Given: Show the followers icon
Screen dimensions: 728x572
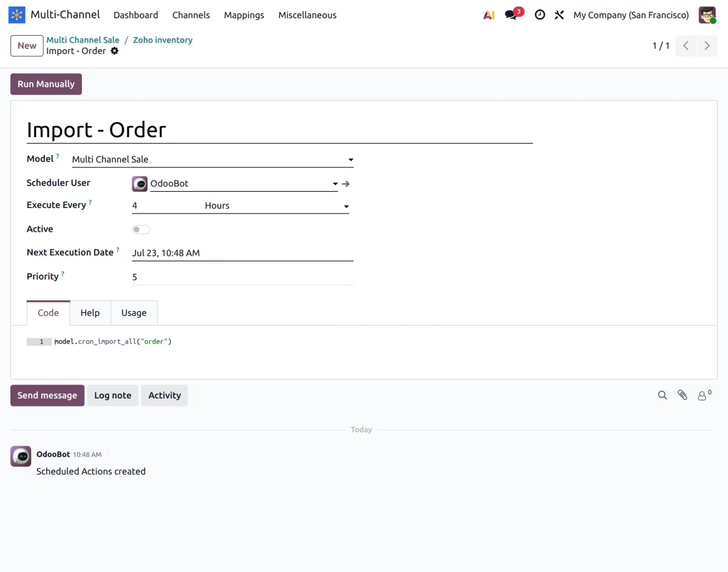Looking at the screenshot, I should (704, 395).
